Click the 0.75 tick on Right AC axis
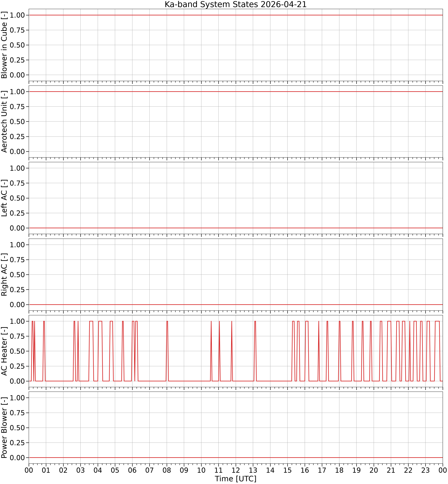448x484 pixels. (17, 260)
